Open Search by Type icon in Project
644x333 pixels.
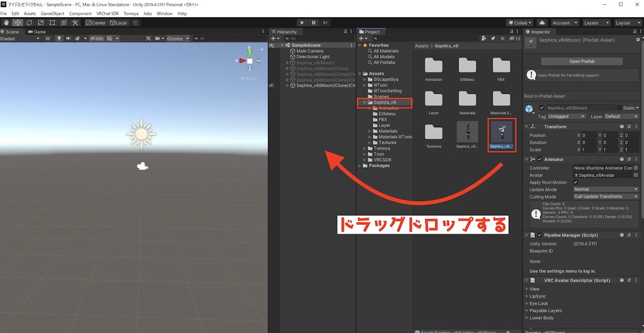point(485,38)
